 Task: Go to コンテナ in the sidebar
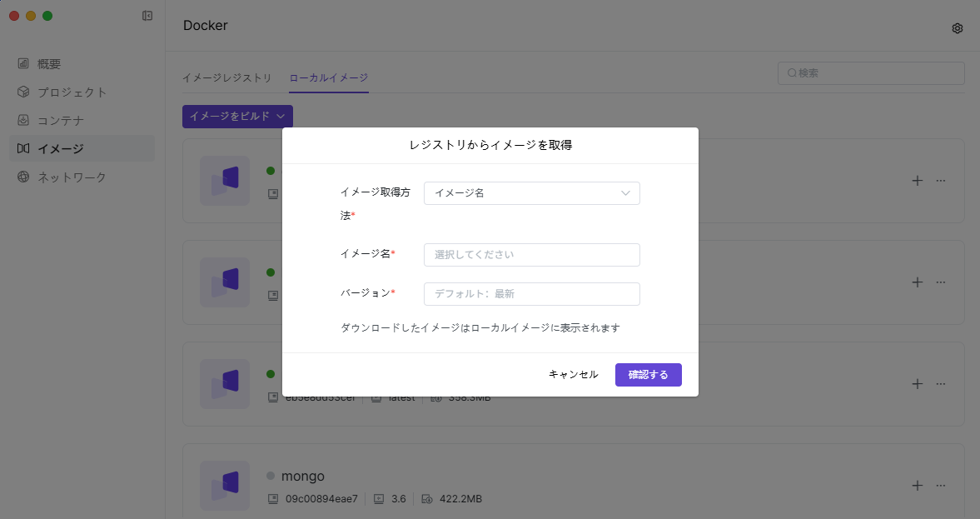(x=60, y=121)
